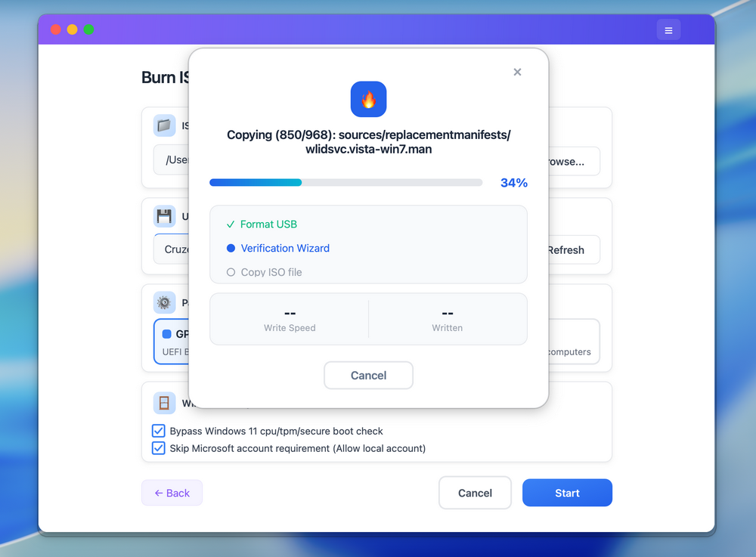Click the ISO file icon

(164, 125)
